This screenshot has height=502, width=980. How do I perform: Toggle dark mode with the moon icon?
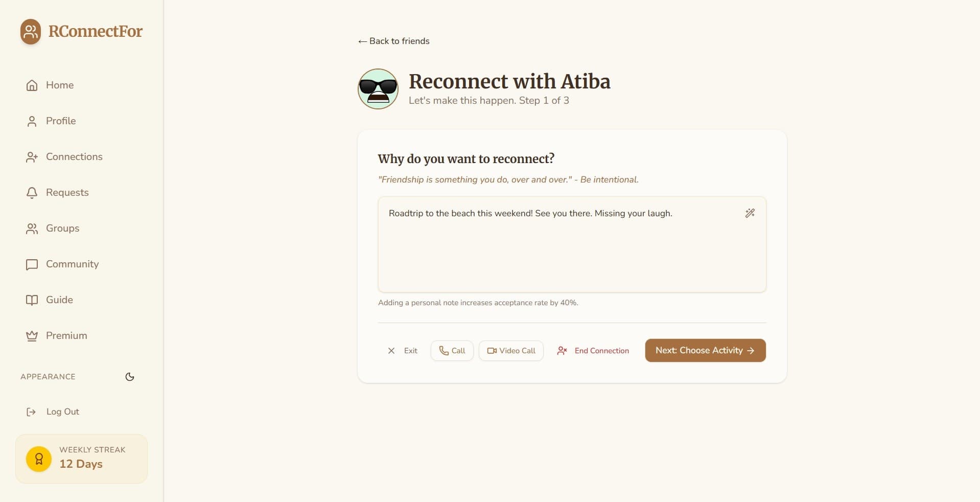(129, 377)
